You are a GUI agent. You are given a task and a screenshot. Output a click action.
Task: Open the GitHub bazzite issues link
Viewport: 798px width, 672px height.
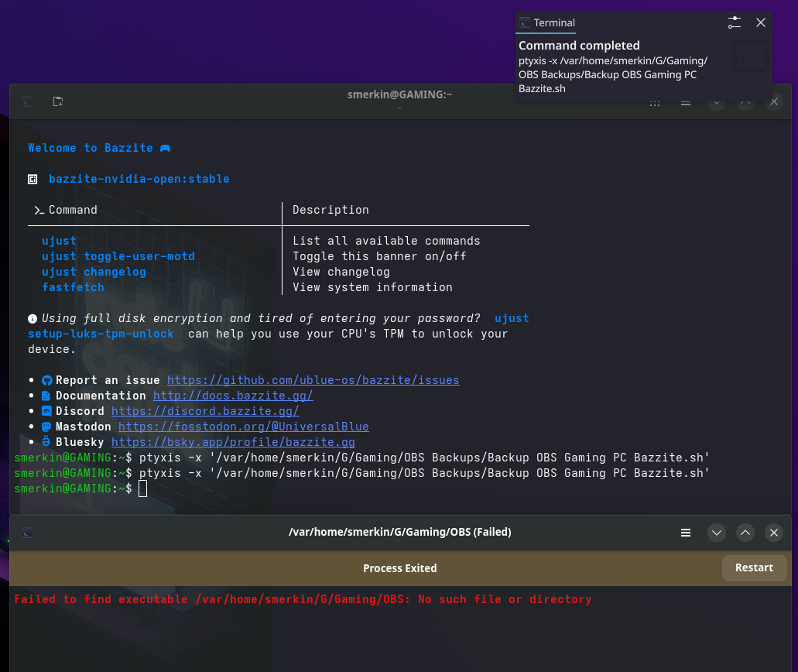pyautogui.click(x=313, y=380)
